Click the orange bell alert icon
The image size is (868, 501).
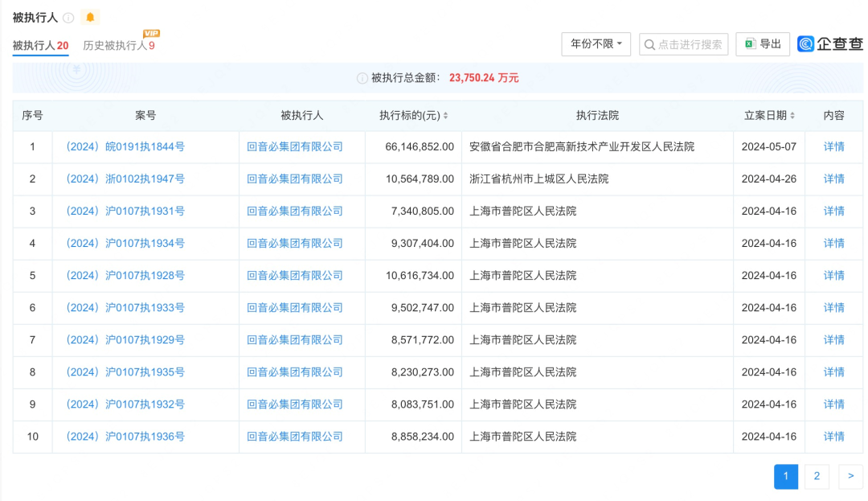point(90,18)
